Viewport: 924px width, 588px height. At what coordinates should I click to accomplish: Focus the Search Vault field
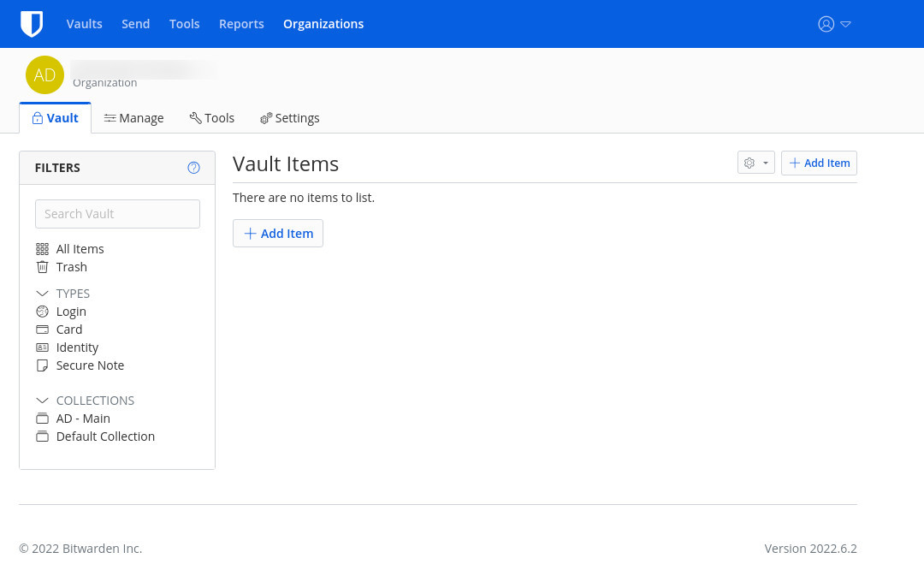[117, 214]
